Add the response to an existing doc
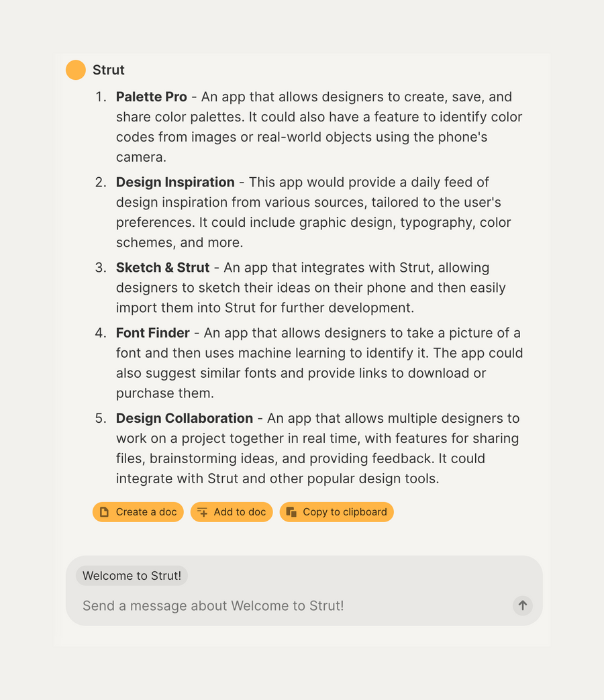The height and width of the screenshot is (700, 604). [232, 511]
